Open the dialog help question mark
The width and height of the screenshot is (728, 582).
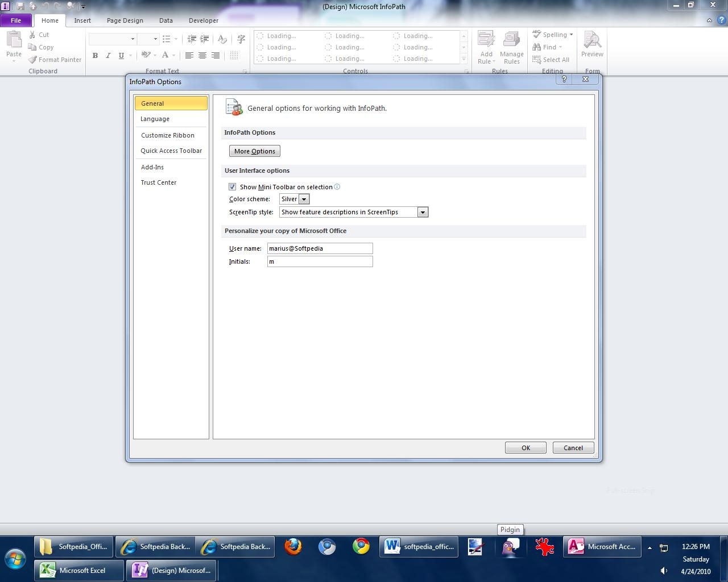[x=564, y=80]
